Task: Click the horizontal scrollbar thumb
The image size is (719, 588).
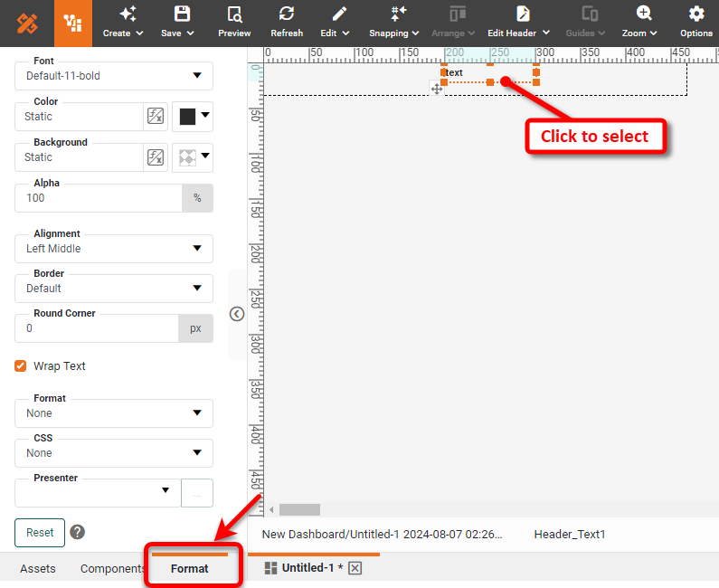Action: pos(300,509)
